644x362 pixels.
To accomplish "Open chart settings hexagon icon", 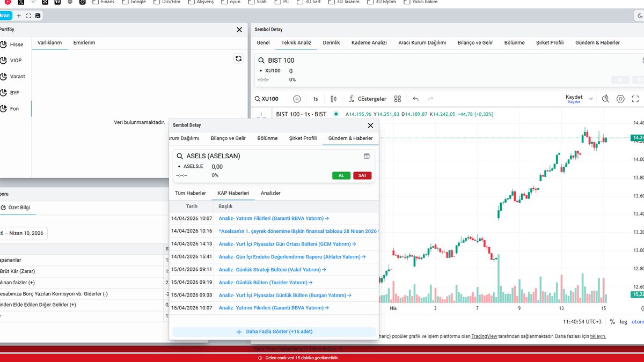I will pos(621,99).
